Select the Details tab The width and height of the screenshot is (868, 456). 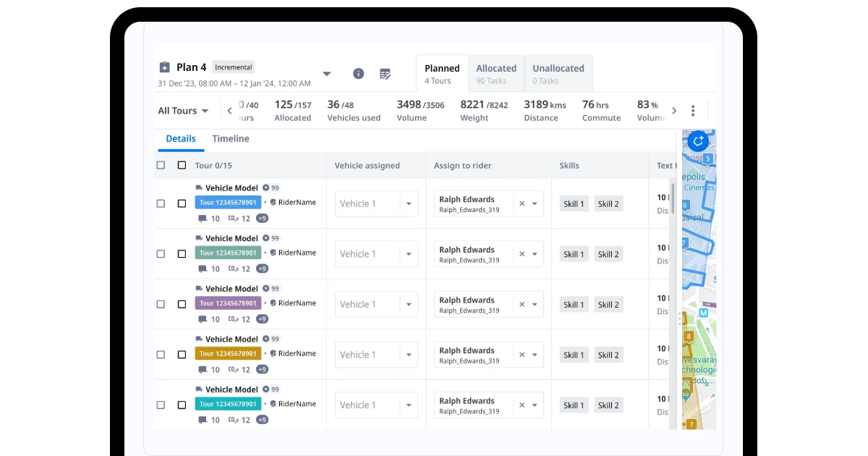pyautogui.click(x=181, y=139)
